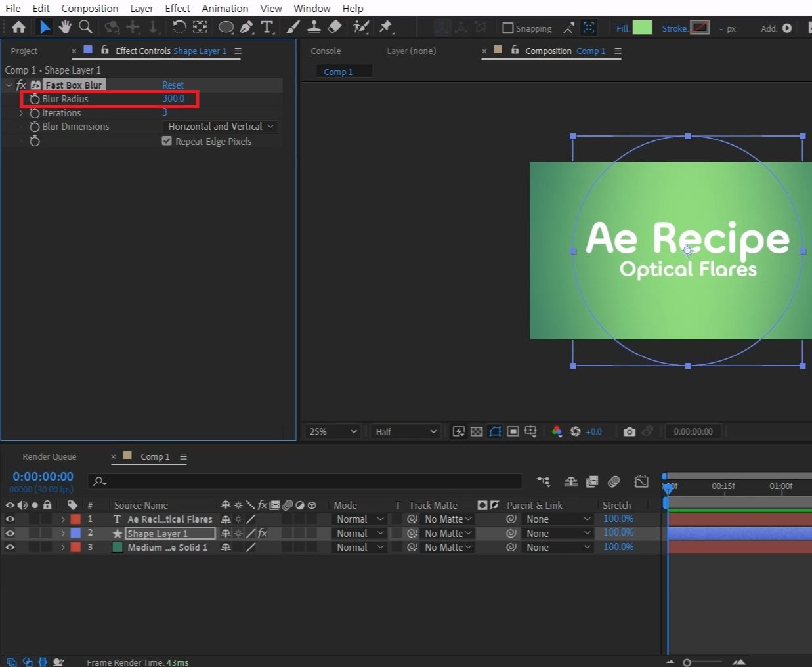
Task: Toggle Blur Radius stopwatch keyframing
Action: [35, 99]
